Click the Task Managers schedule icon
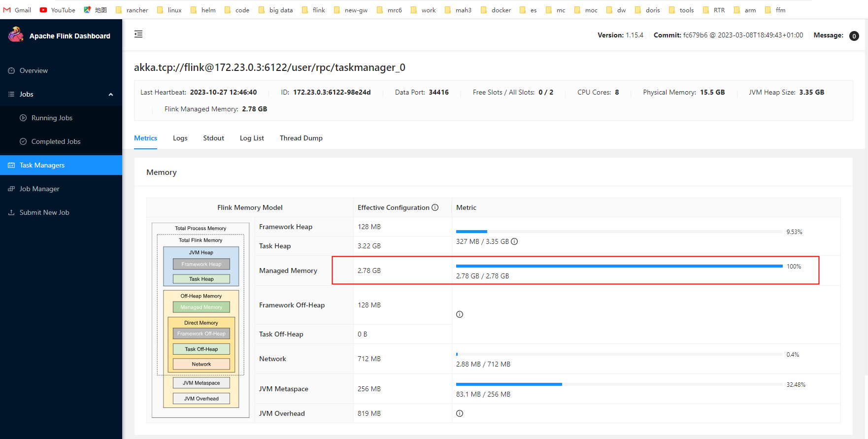Screen dimensions: 868x439 point(11,165)
